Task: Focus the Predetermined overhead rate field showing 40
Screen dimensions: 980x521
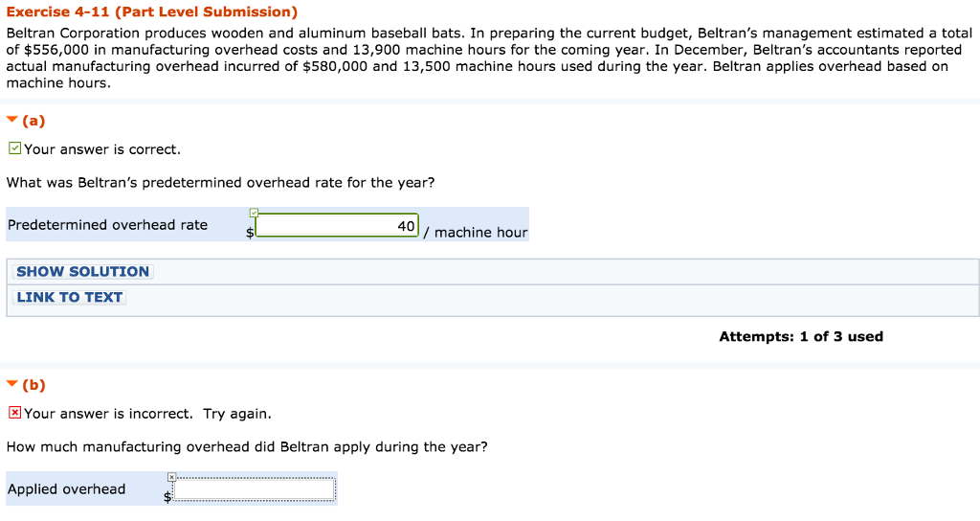Action: 337,226
